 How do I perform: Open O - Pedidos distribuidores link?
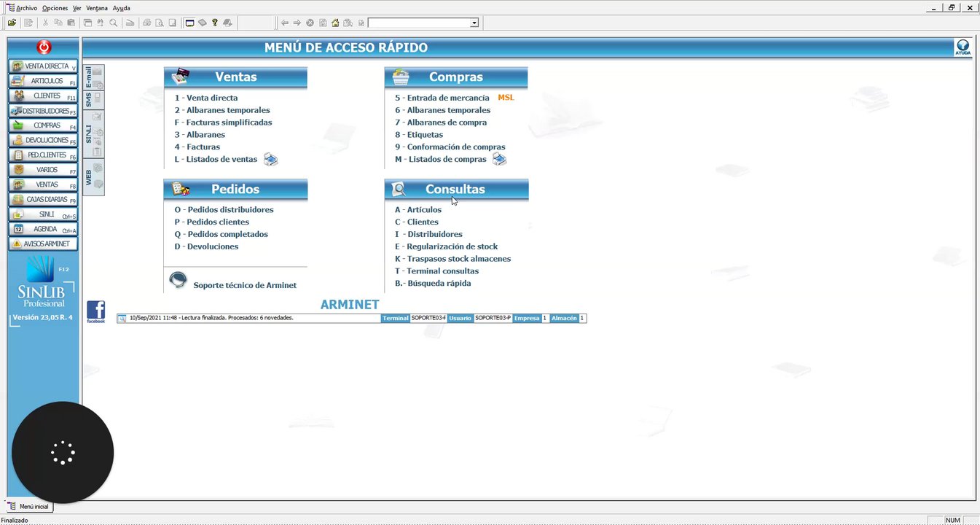click(x=224, y=210)
